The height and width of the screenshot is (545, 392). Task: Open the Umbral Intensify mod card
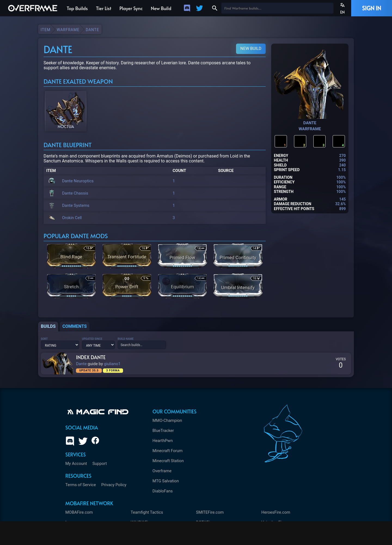(x=238, y=286)
